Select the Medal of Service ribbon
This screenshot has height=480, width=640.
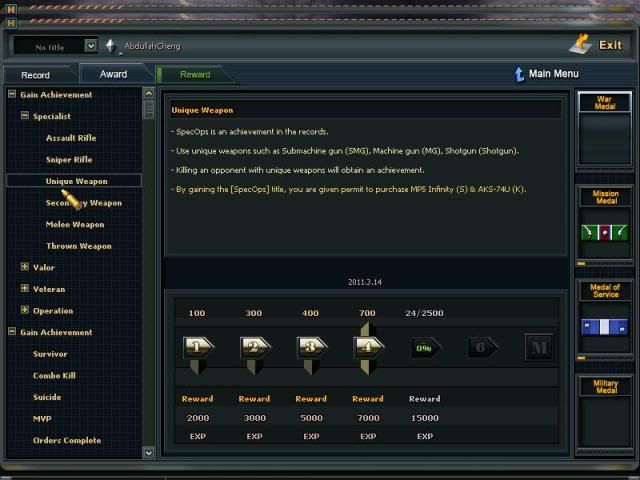605,327
